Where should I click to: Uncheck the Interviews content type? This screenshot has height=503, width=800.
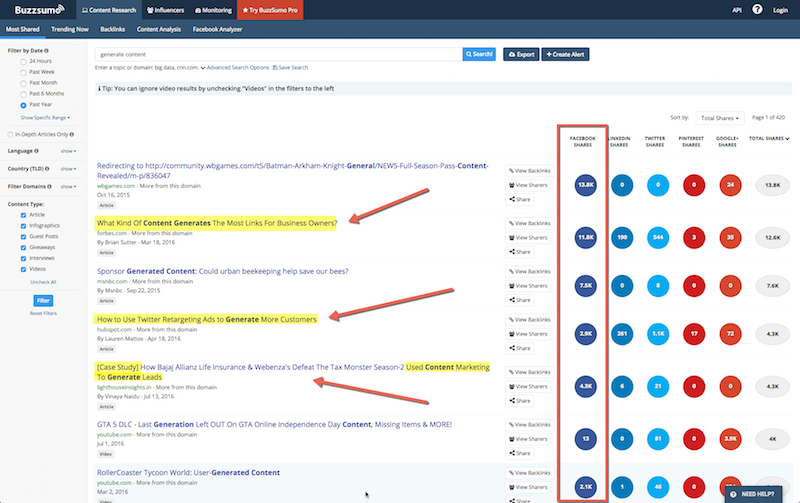(23, 259)
